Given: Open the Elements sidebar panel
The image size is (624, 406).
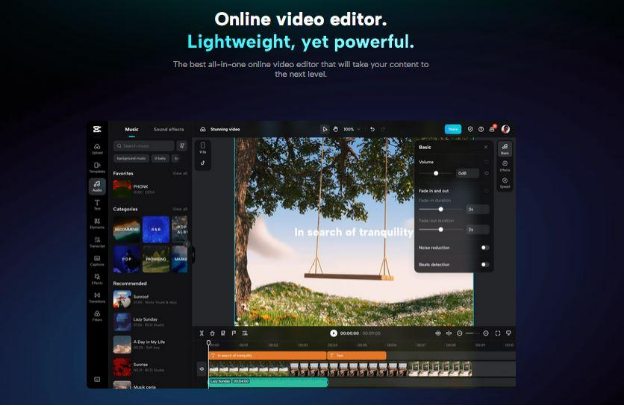Looking at the screenshot, I should 97,223.
